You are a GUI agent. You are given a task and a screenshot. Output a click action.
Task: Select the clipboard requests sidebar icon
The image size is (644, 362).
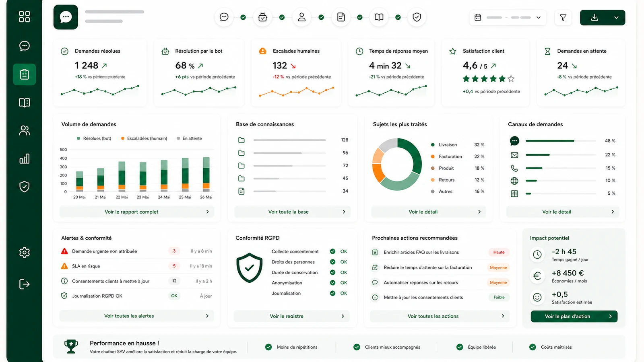pos(25,74)
